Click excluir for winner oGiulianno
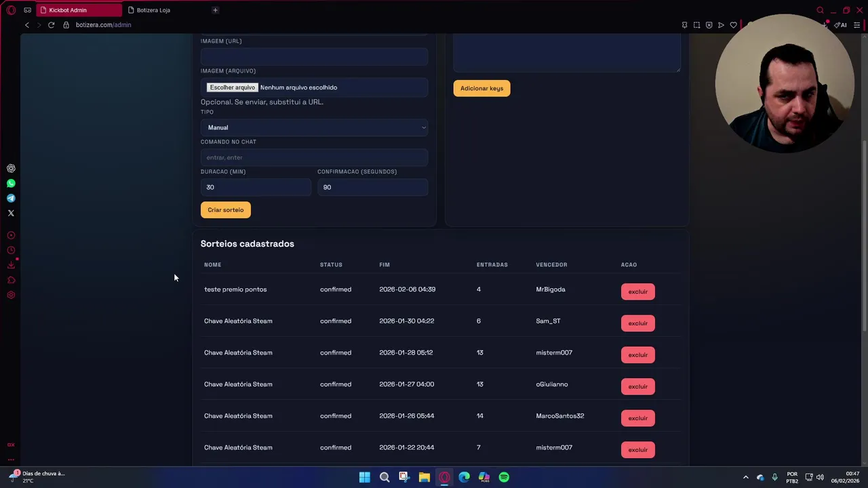This screenshot has height=488, width=868. pos(637,386)
